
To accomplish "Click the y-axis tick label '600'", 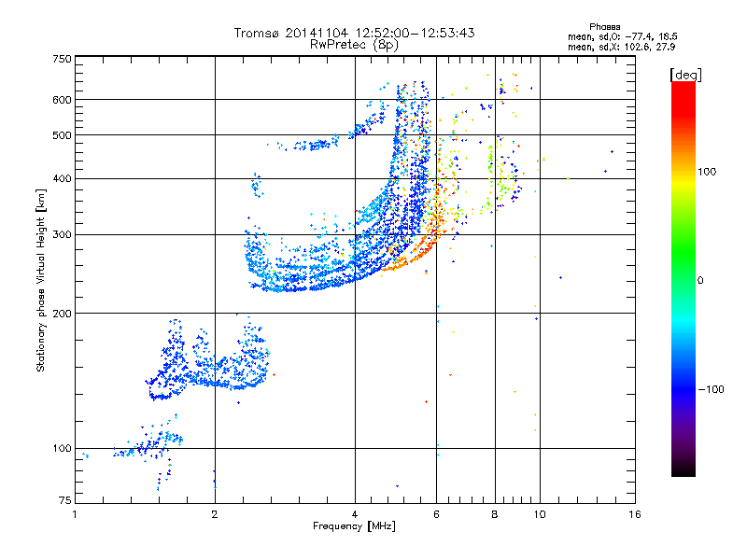I will pyautogui.click(x=62, y=100).
